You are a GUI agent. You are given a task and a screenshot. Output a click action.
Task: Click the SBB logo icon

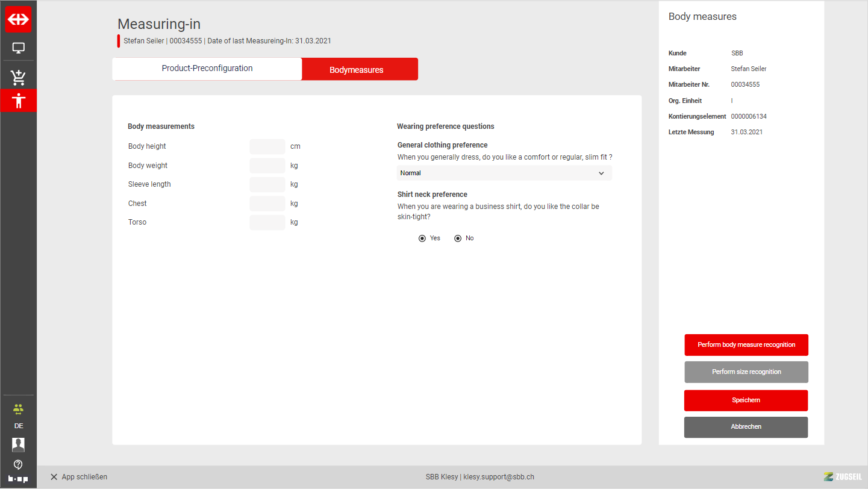pos(18,19)
